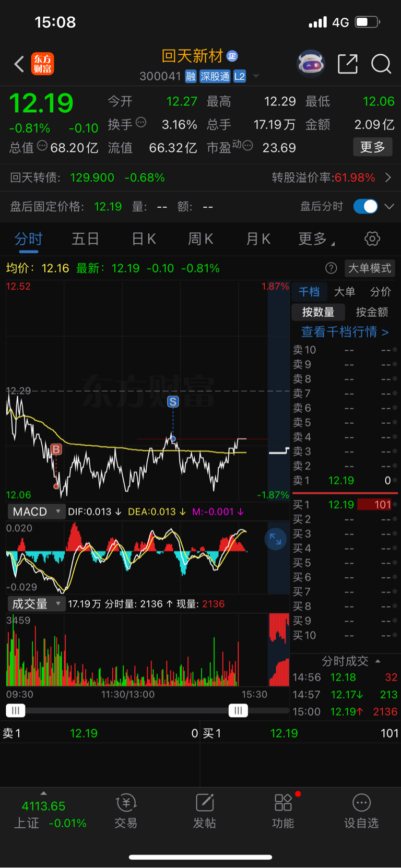The height and width of the screenshot is (868, 401).
Task: Open 发帖 post icon
Action: (x=205, y=811)
